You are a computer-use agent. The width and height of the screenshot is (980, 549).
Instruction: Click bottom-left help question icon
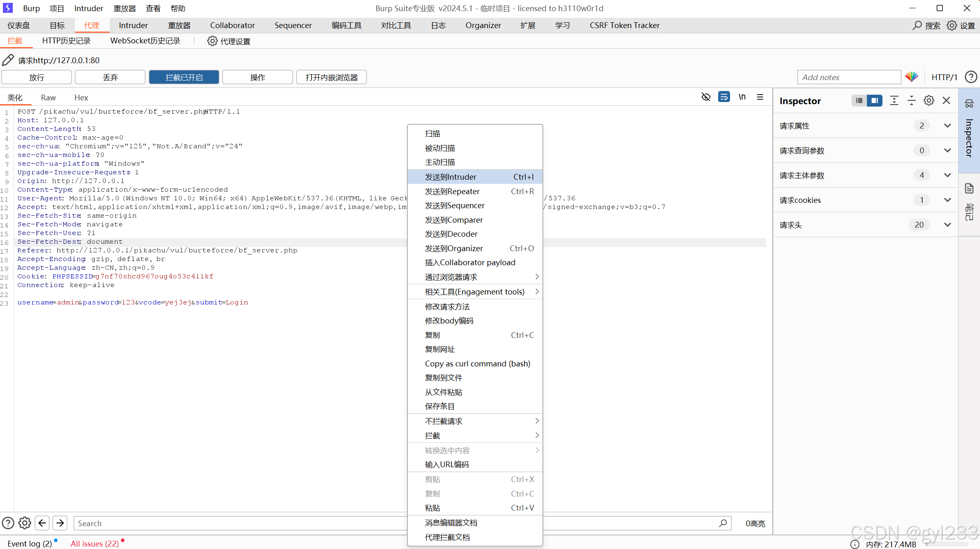(x=8, y=523)
